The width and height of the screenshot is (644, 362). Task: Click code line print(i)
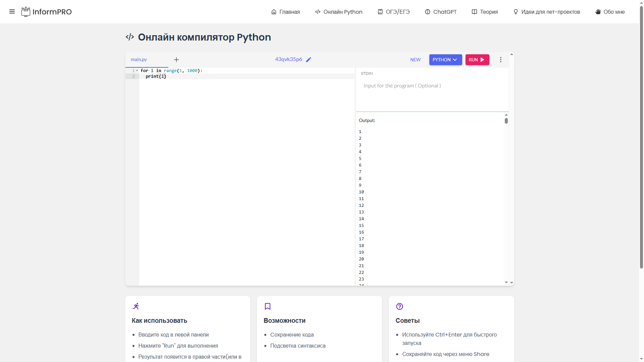click(156, 76)
